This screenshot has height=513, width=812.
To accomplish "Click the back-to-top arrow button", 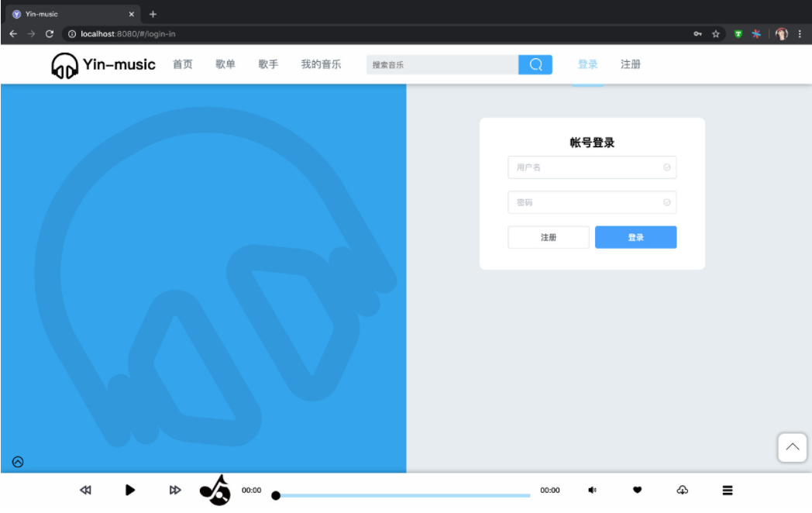I will pyautogui.click(x=793, y=447).
